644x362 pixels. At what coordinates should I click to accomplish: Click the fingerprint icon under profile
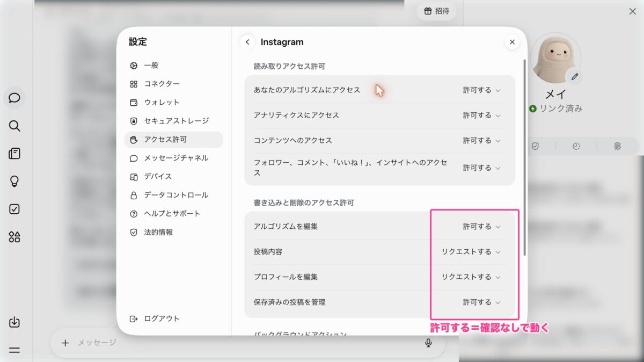617,146
